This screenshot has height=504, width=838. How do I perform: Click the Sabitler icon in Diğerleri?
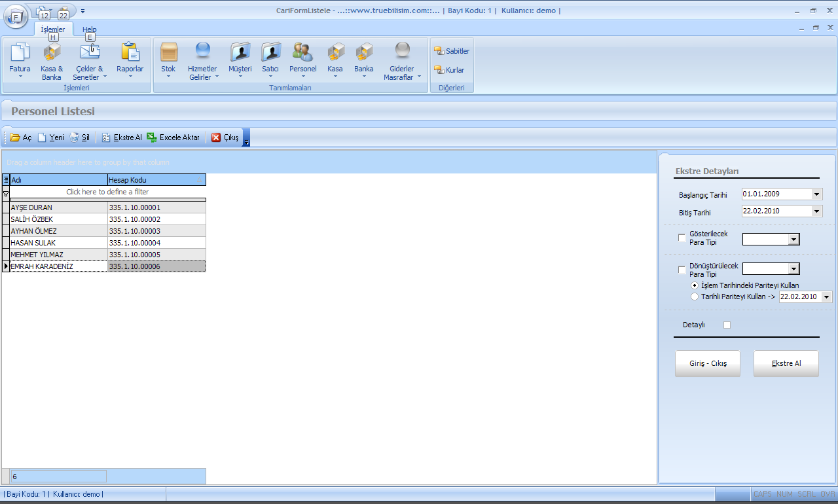click(x=439, y=51)
